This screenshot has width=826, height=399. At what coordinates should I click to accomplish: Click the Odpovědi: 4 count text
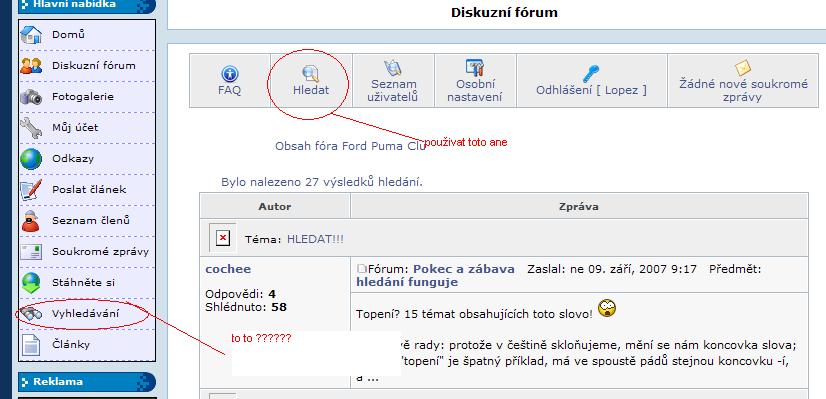[x=240, y=294]
